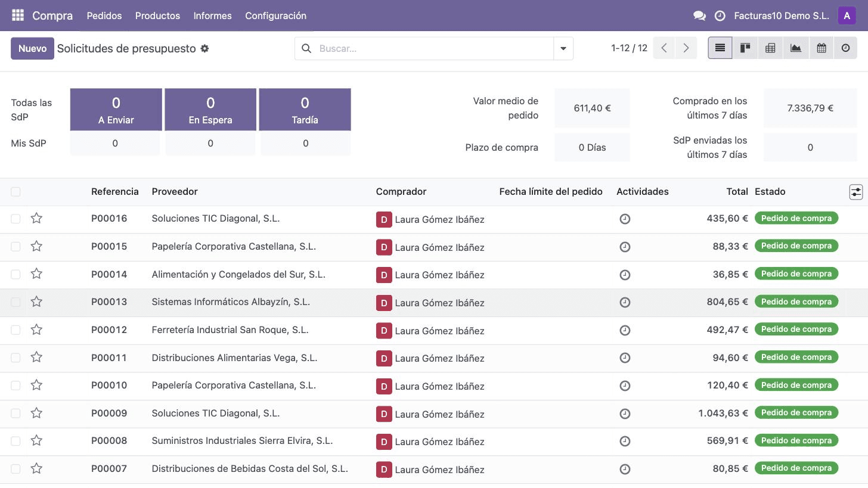Go to previous page arrow
The width and height of the screenshot is (868, 488).
tap(664, 48)
